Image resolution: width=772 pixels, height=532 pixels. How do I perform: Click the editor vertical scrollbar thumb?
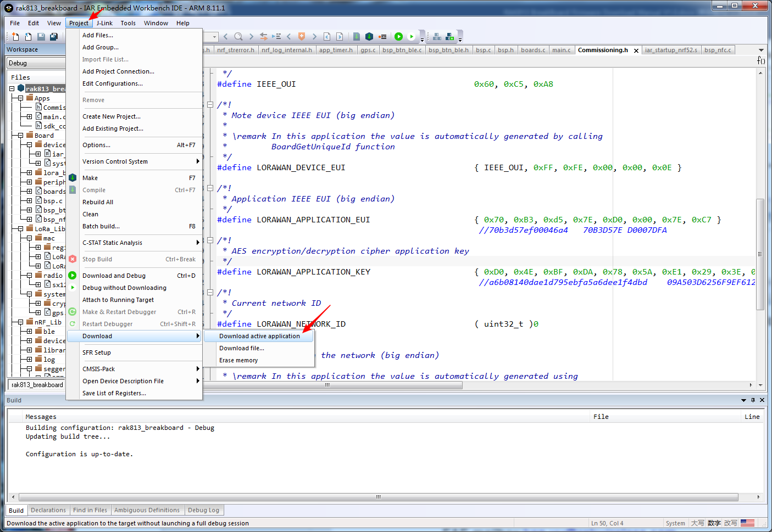760,254
